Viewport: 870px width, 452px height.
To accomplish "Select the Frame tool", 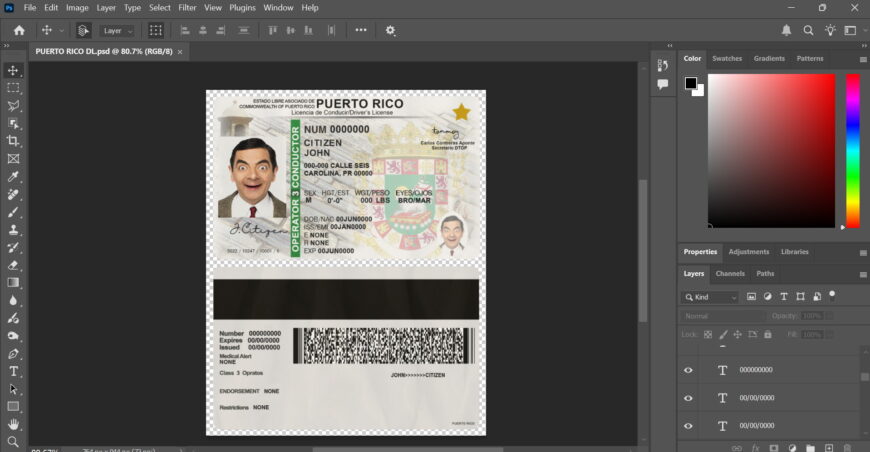I will click(13, 159).
